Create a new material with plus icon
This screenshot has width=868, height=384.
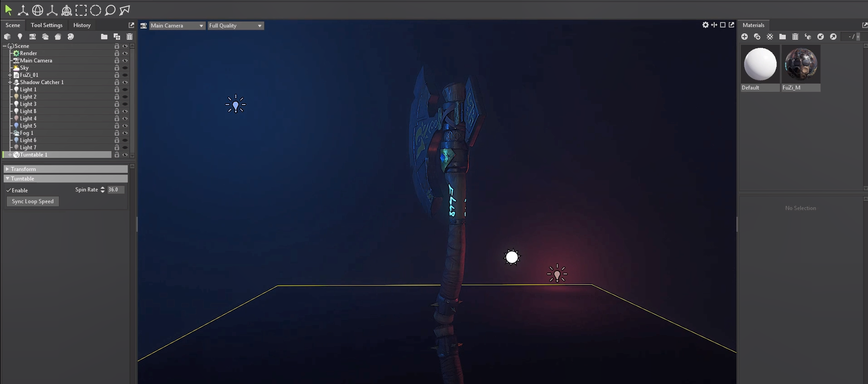[x=744, y=37]
